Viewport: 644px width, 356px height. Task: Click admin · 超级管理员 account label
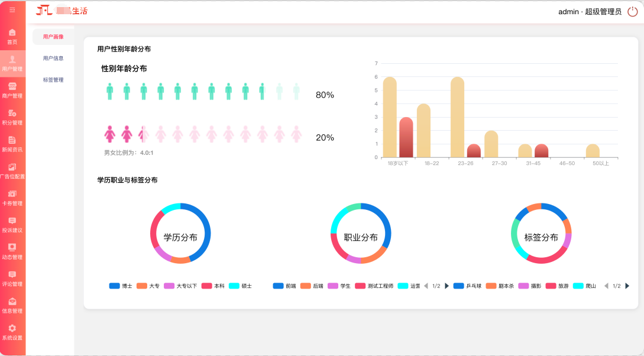[x=590, y=11]
